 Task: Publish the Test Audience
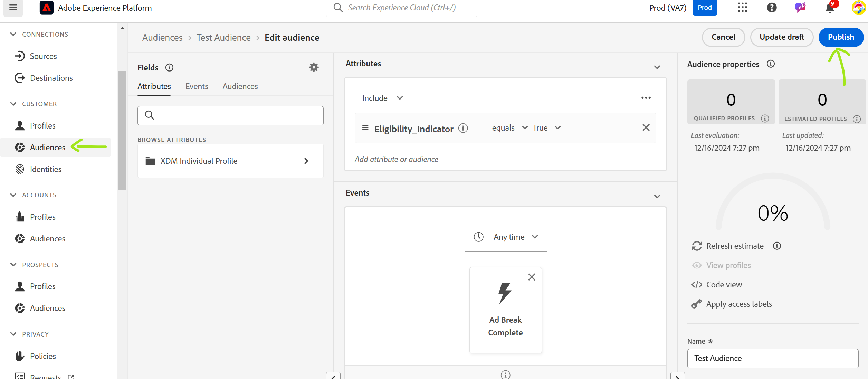pos(841,37)
